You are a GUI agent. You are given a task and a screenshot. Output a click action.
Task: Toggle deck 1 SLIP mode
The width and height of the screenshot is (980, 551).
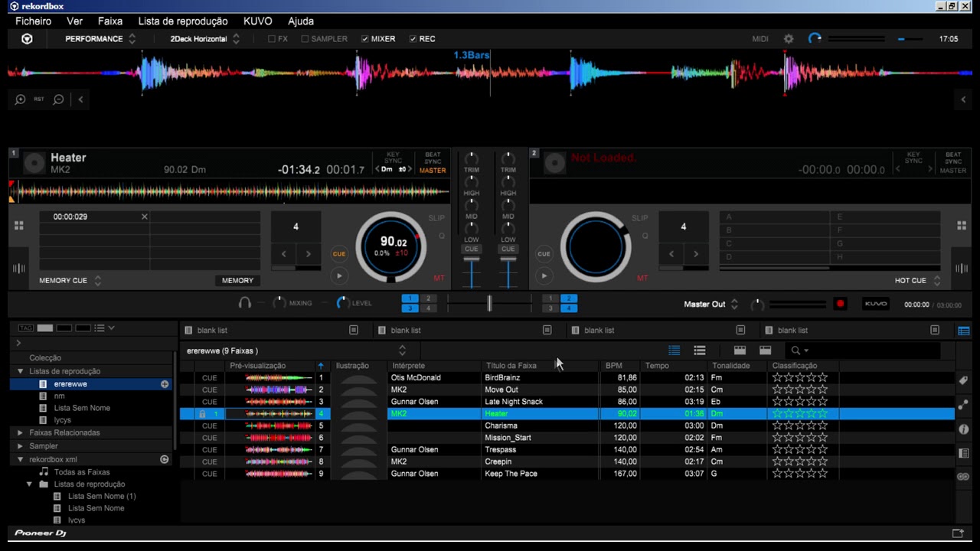pyautogui.click(x=436, y=218)
